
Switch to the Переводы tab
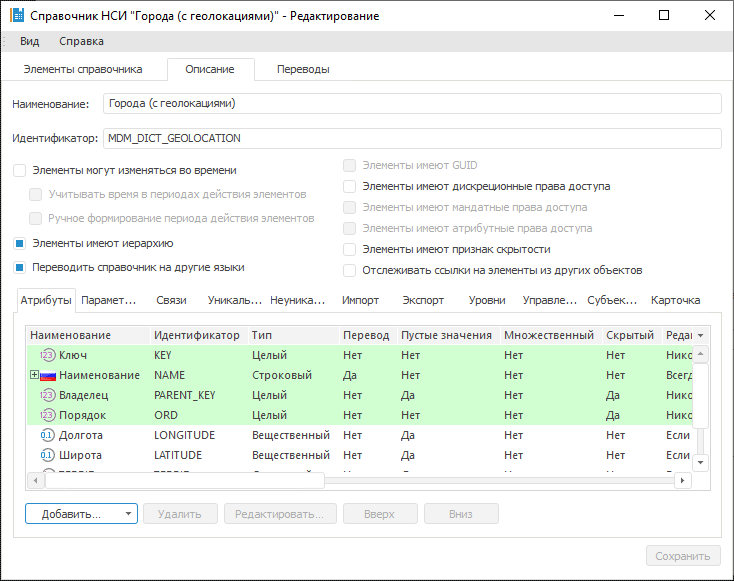pyautogui.click(x=303, y=69)
